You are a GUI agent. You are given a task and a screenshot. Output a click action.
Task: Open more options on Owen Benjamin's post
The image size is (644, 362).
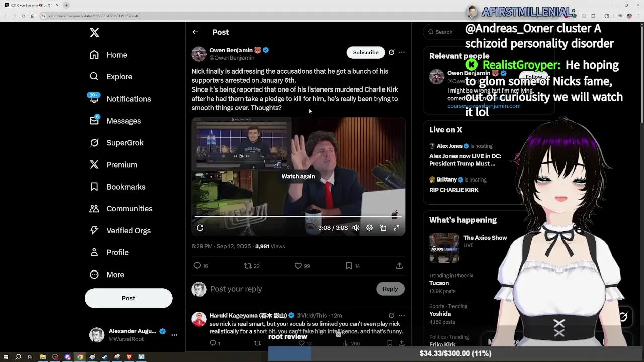point(401,52)
